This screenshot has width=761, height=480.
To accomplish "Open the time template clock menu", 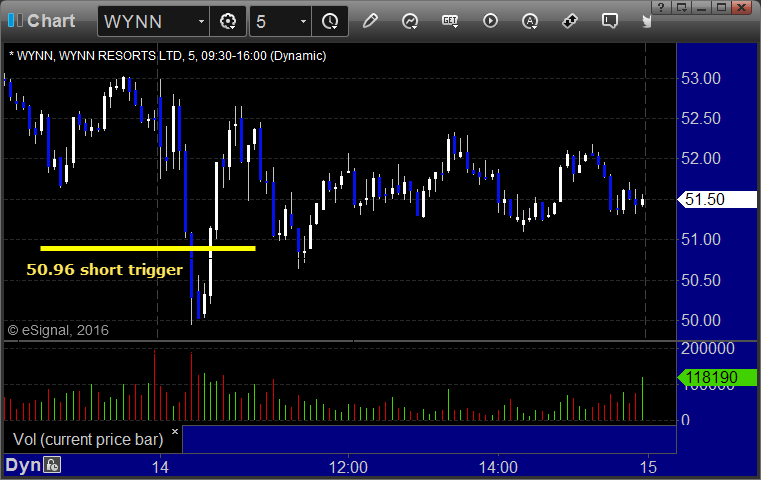I will tap(330, 21).
